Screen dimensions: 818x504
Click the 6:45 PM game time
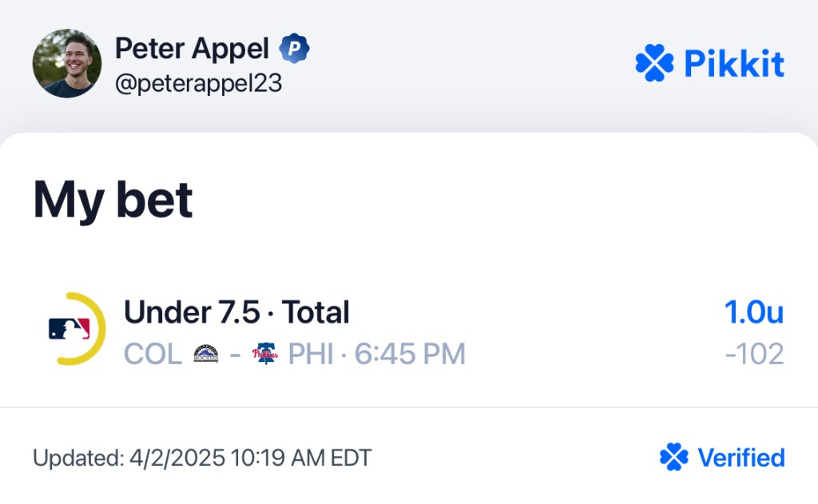[410, 355]
